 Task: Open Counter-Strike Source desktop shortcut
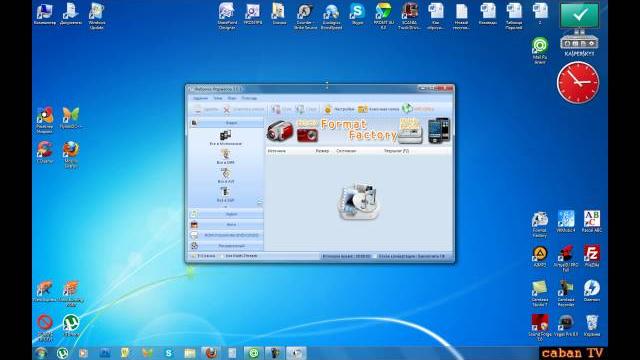point(305,16)
